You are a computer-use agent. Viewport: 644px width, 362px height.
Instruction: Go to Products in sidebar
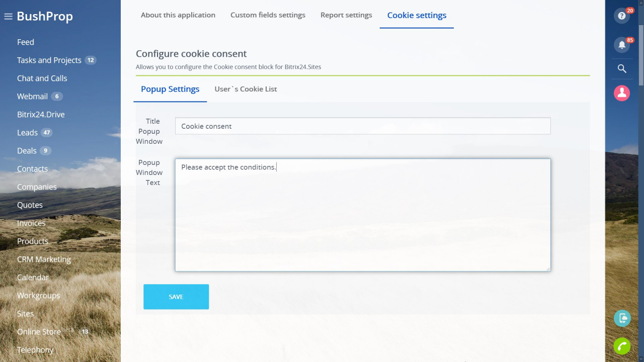[33, 241]
